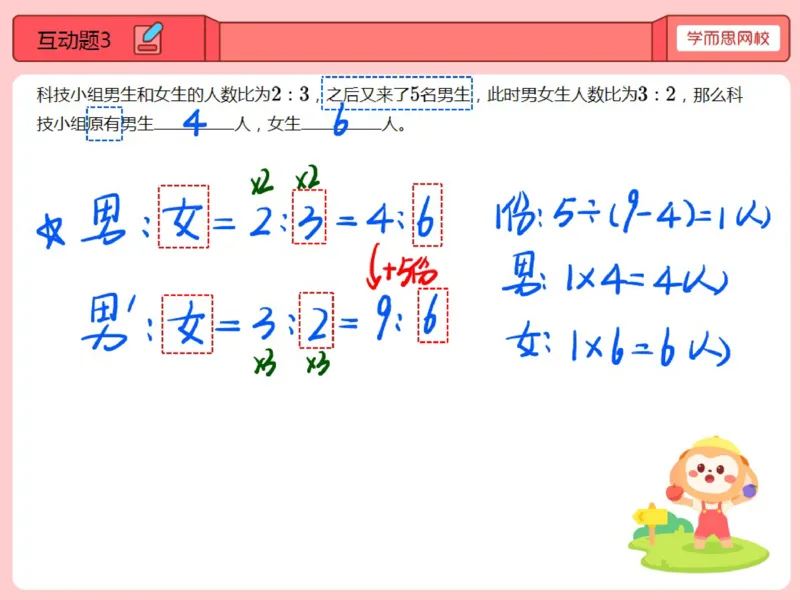Click the yellow signpost beside the mascot
Image resolution: width=800 pixels, height=600 pixels.
pos(650,521)
